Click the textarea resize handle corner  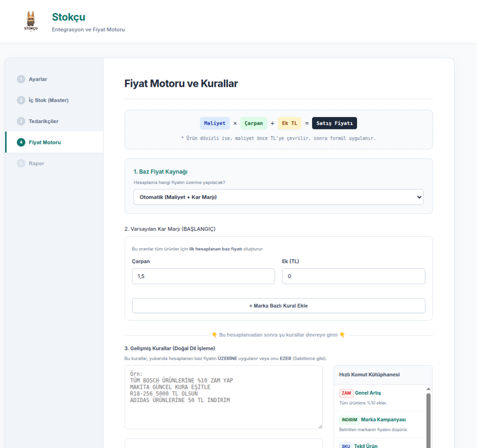pyautogui.click(x=319, y=426)
